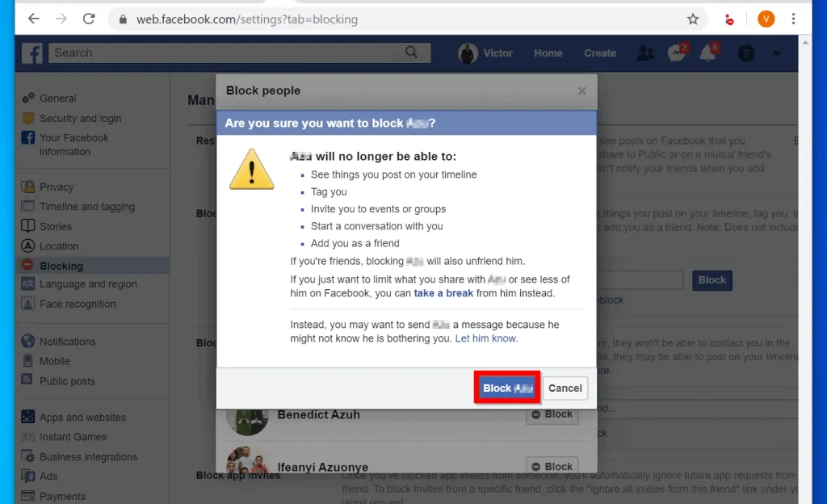View notifications via the bell icon
The width and height of the screenshot is (827, 504).
point(707,52)
